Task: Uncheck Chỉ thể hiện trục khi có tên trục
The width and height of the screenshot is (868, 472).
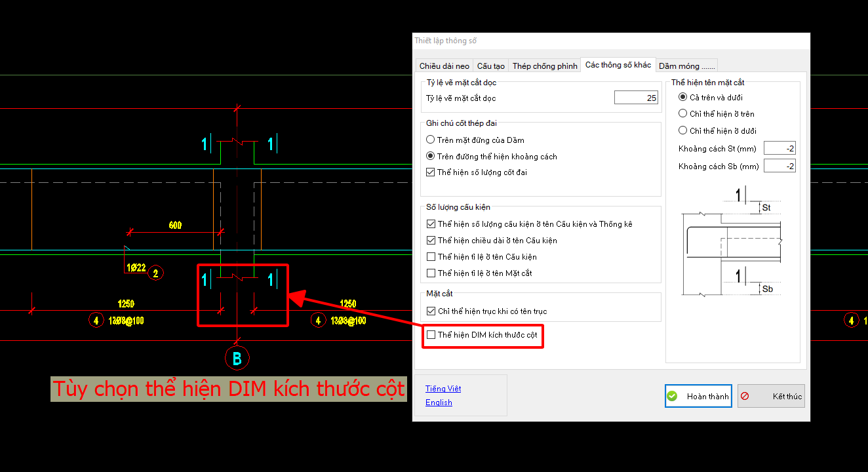Action: pyautogui.click(x=431, y=311)
